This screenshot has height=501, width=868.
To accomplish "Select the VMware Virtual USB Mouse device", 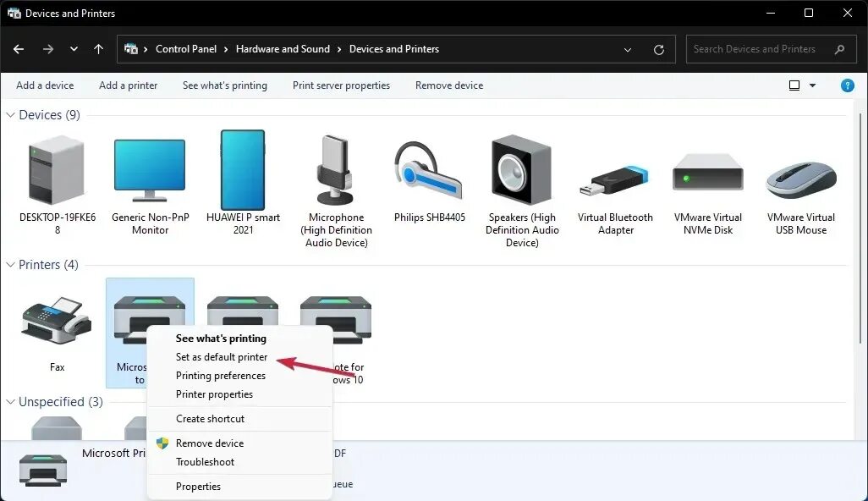I will pos(801,179).
